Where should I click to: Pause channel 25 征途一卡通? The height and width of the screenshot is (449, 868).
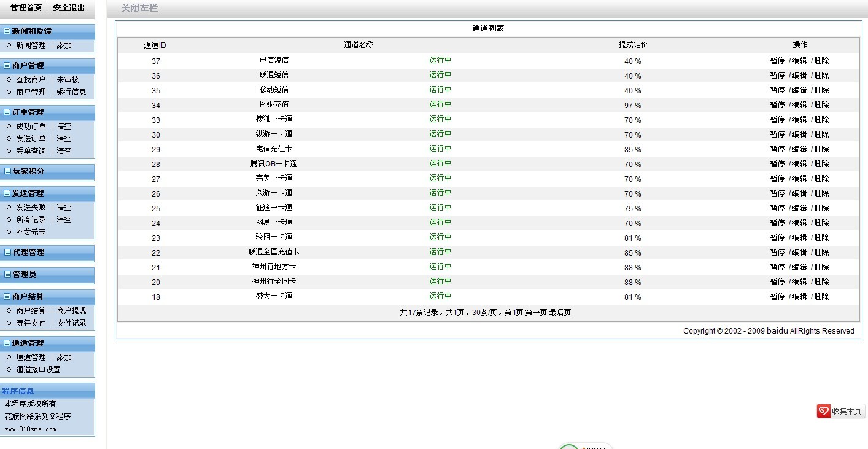pos(777,208)
